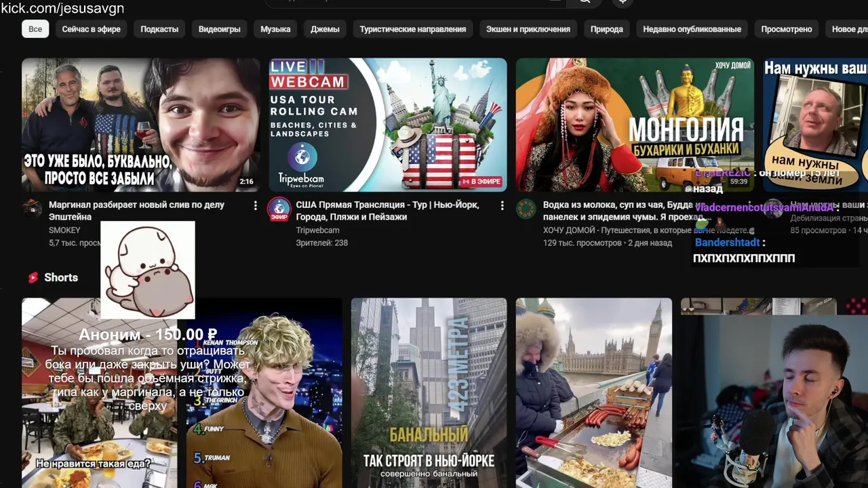
Task: Open the Монголия Бухарики и Буханки thumbnail
Action: (x=634, y=125)
